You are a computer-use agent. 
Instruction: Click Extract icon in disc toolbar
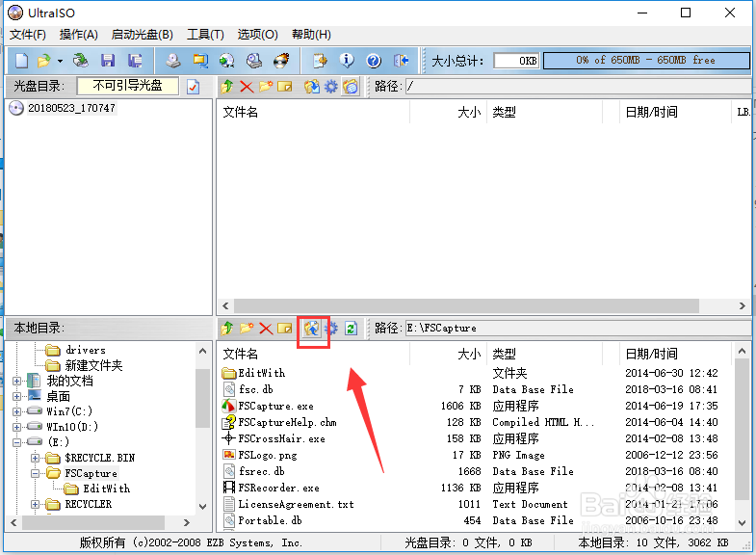312,87
